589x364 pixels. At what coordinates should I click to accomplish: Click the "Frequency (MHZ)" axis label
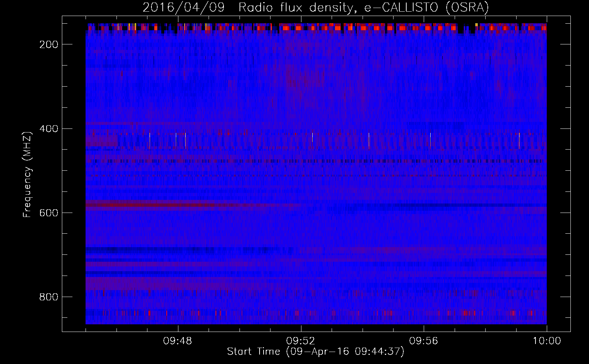click(x=27, y=174)
